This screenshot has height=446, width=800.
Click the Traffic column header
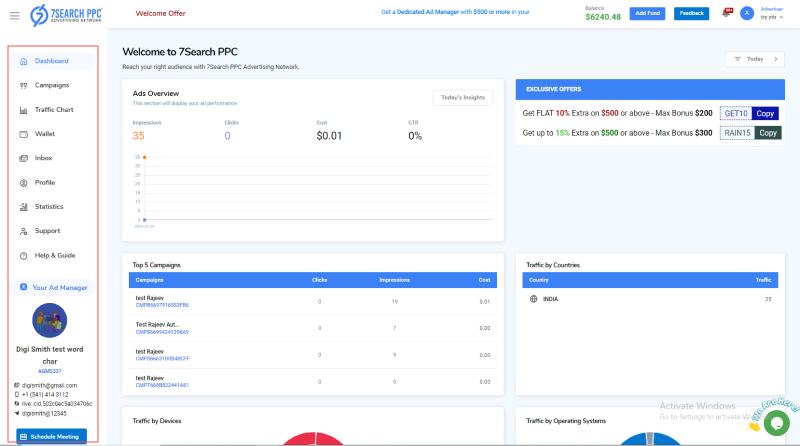tap(763, 280)
